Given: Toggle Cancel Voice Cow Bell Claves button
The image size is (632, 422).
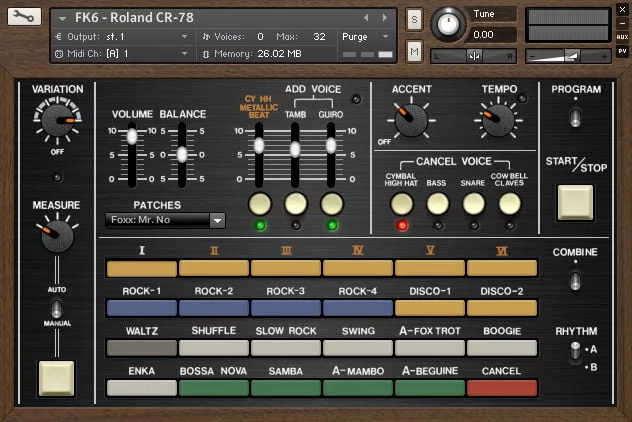Looking at the screenshot, I should tap(510, 204).
